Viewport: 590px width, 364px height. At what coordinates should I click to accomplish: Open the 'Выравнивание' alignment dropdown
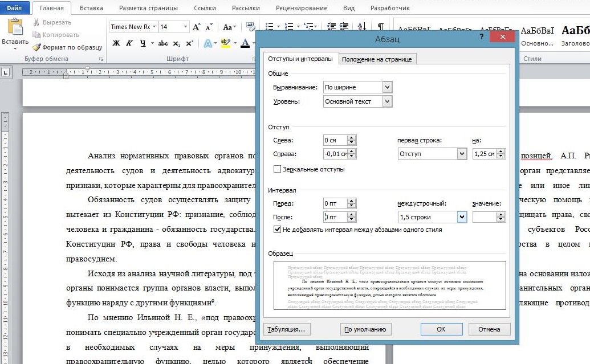click(x=387, y=87)
